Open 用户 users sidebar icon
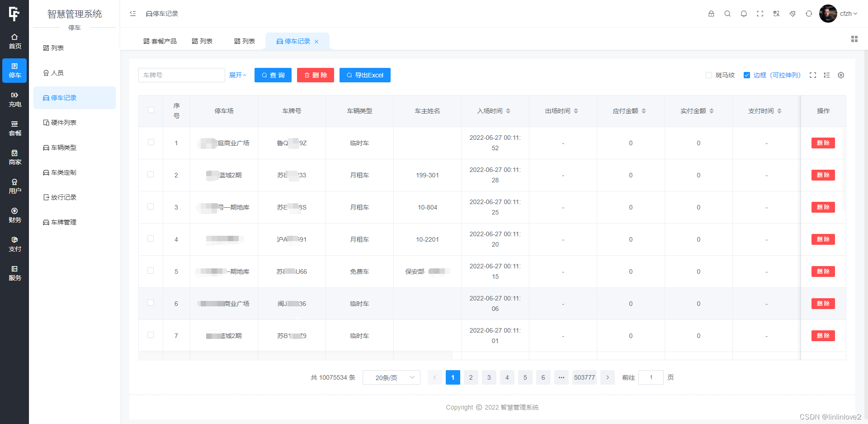 (14, 186)
